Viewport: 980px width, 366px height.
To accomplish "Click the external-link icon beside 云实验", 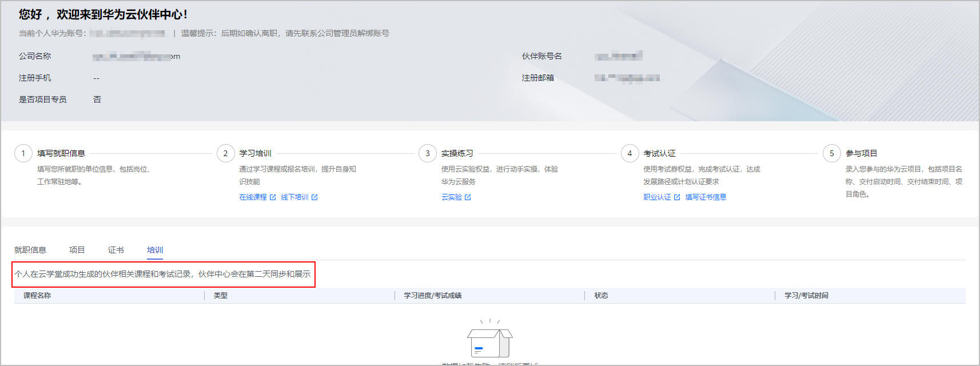I will click(x=468, y=197).
